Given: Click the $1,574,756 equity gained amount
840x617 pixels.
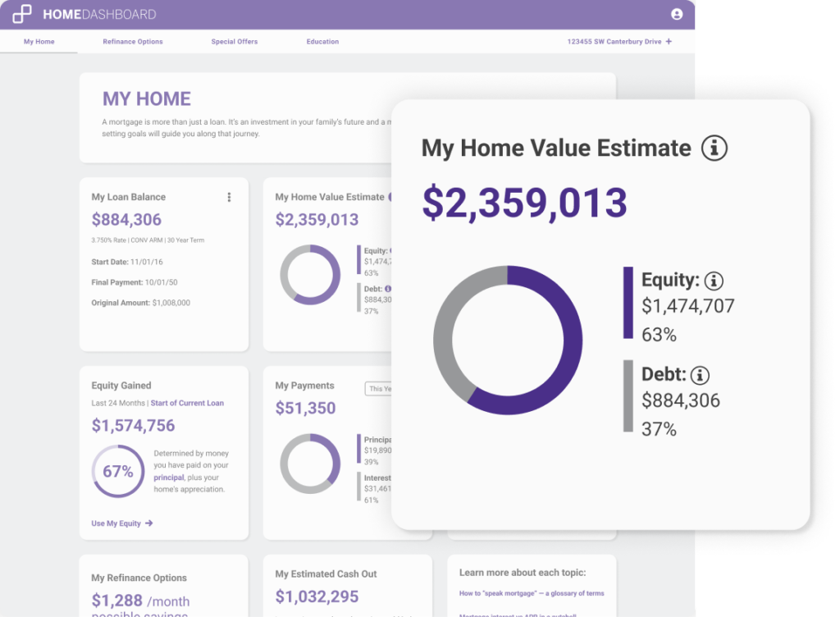Looking at the screenshot, I should (x=134, y=425).
